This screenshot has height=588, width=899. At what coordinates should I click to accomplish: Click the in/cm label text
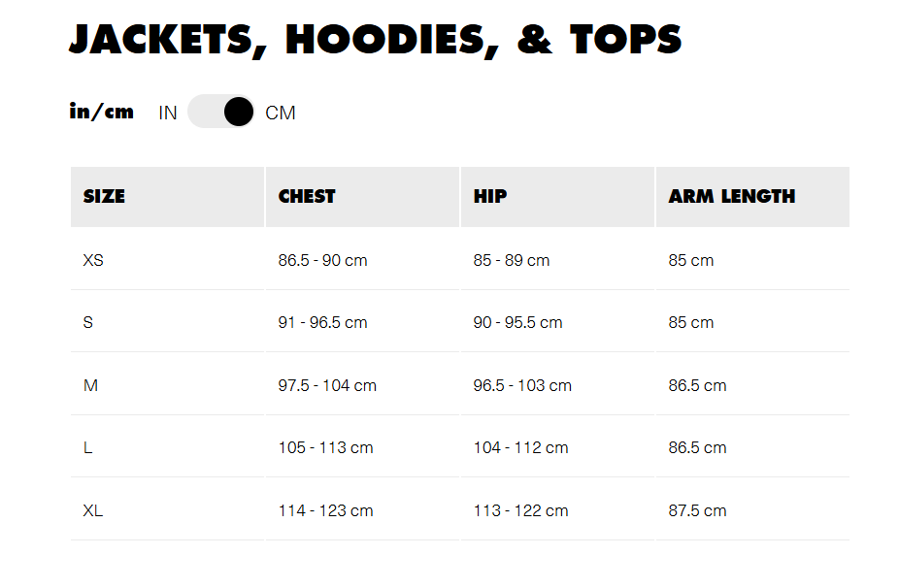(x=102, y=112)
